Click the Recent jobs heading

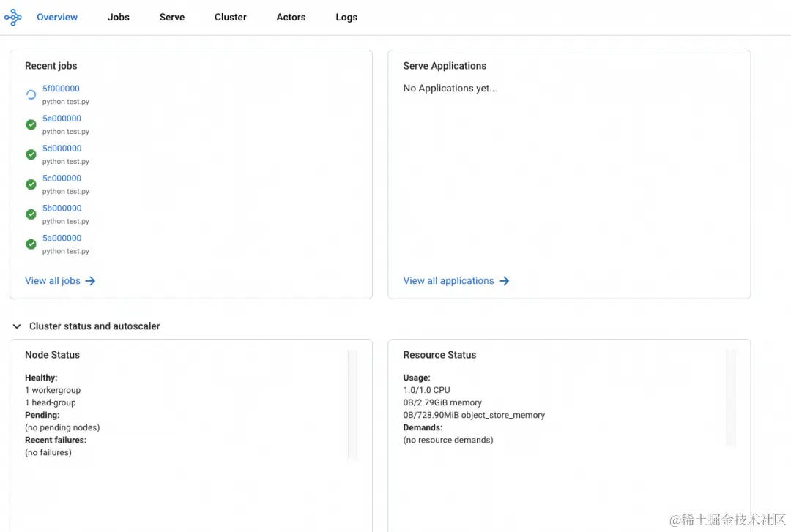click(51, 66)
